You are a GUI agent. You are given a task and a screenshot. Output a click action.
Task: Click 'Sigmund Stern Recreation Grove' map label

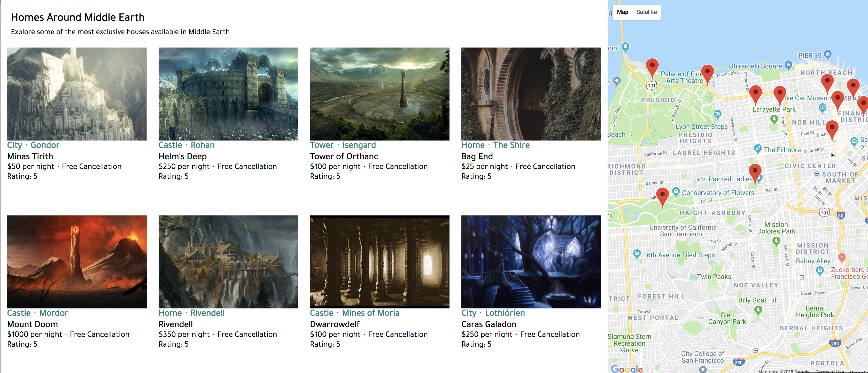click(629, 343)
